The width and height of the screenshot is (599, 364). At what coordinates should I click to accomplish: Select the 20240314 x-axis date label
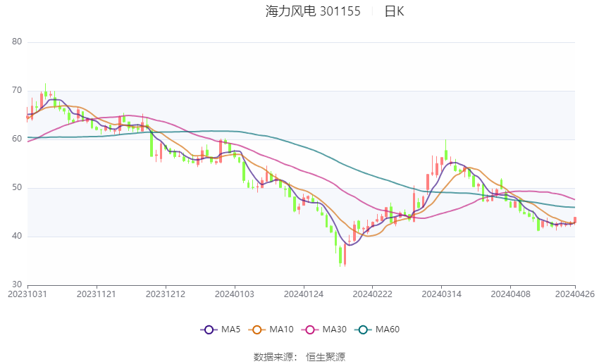click(442, 294)
